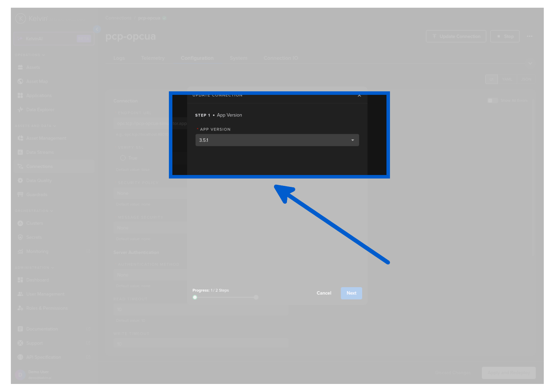
Task: Click the Next button in the dialog
Action: pos(351,293)
